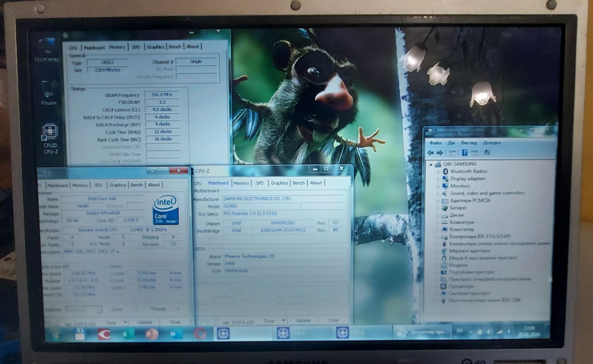Switch to Graphics tab in CPU-Z Mainboard window
The width and height of the screenshot is (593, 364).
pyautogui.click(x=279, y=183)
